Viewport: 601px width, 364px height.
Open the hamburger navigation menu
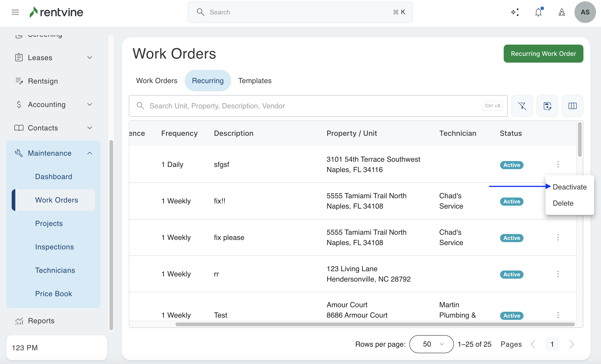(x=15, y=12)
